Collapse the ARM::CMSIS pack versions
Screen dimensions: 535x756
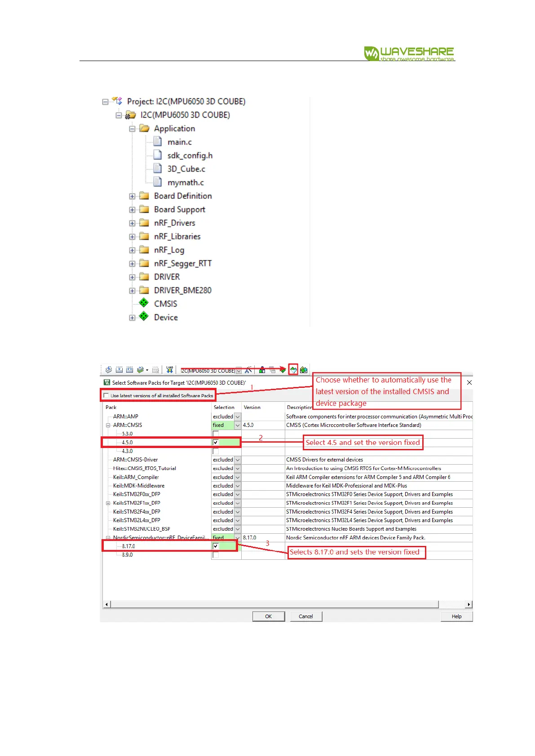click(108, 425)
